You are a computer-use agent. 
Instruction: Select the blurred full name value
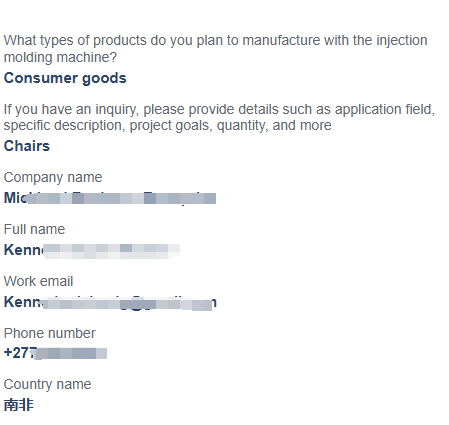(92, 250)
